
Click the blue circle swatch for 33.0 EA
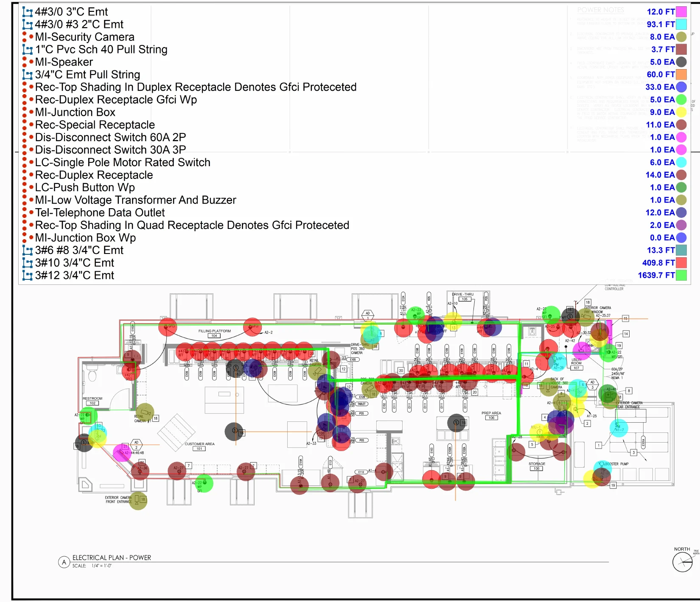[x=681, y=87]
